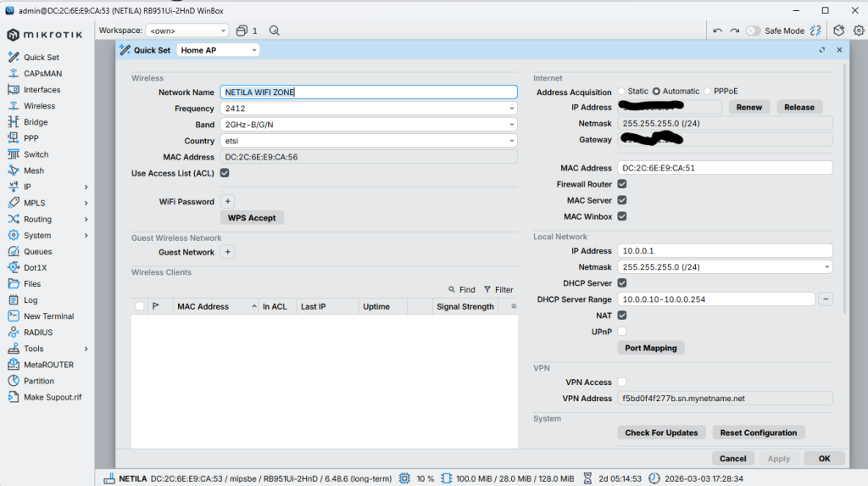
Task: Click WPS Accept
Action: point(252,218)
